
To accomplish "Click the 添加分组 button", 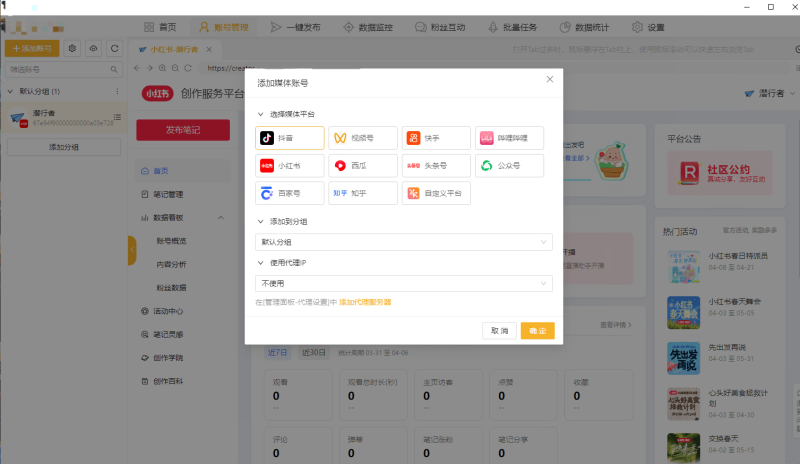I will [x=64, y=147].
